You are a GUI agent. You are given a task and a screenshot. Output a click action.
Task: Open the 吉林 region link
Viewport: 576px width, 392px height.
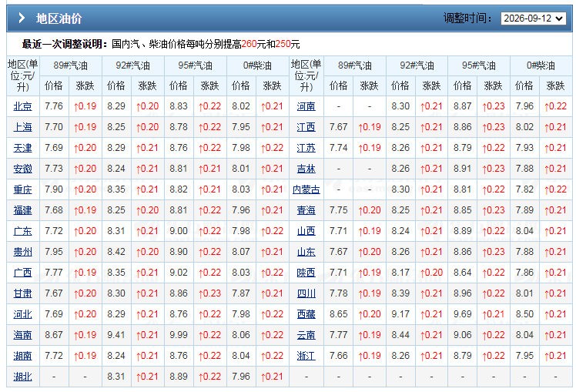click(306, 169)
